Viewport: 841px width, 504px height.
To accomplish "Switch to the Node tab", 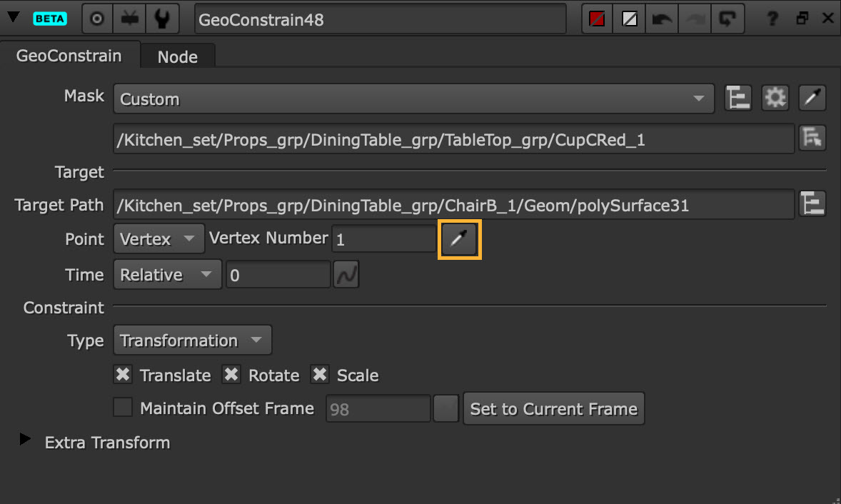I will tap(177, 57).
